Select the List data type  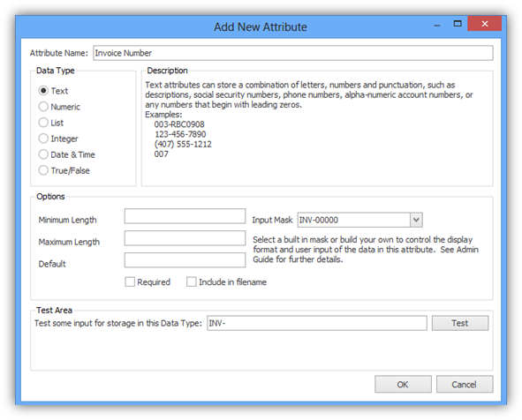coord(43,123)
